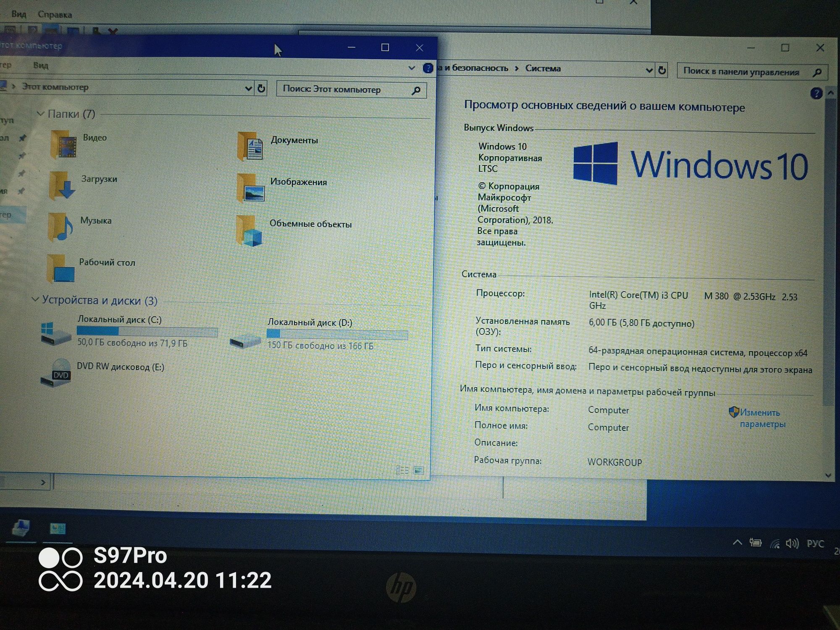This screenshot has height=630, width=840.
Task: Click the Система breadcrumb
Action: pyautogui.click(x=543, y=68)
